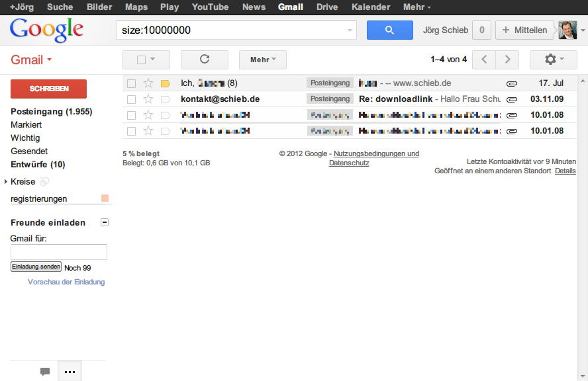Open Play from the top bar
Viewport: 588px width, 381px height.
click(170, 7)
